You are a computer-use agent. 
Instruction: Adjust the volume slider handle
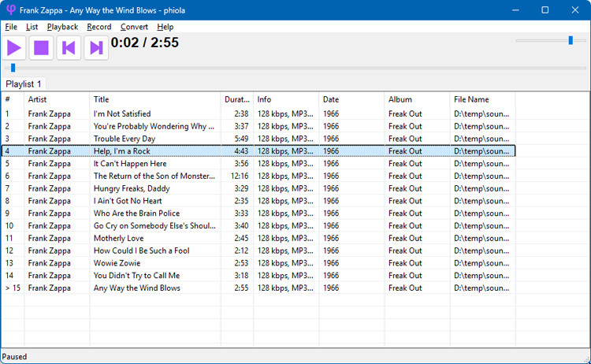pyautogui.click(x=571, y=40)
